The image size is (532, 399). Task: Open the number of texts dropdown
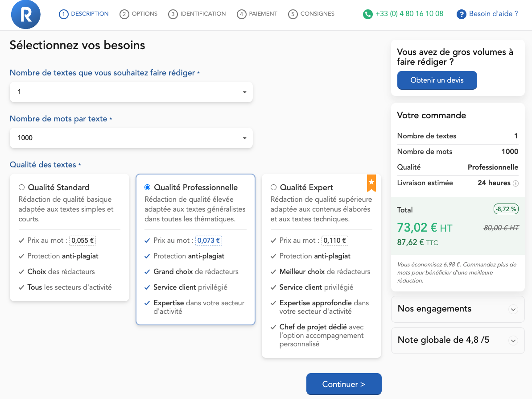[x=131, y=92]
